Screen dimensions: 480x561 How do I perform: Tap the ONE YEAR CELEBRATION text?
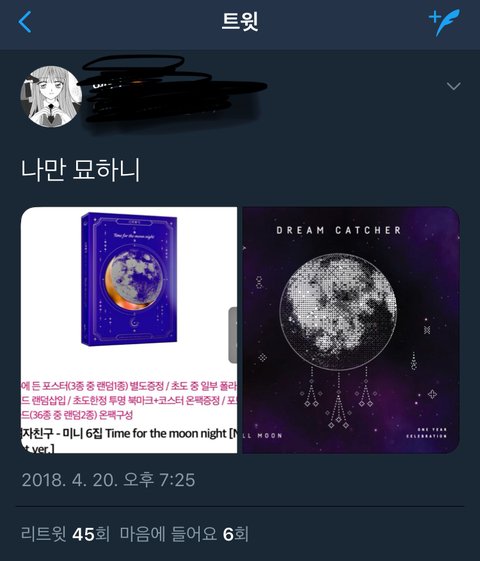426,433
